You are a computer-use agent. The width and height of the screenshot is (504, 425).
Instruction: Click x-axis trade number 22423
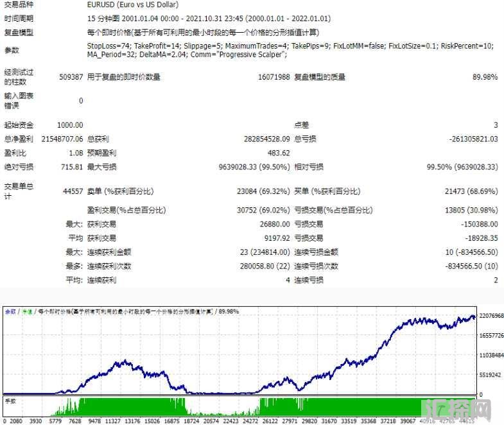tap(230, 421)
